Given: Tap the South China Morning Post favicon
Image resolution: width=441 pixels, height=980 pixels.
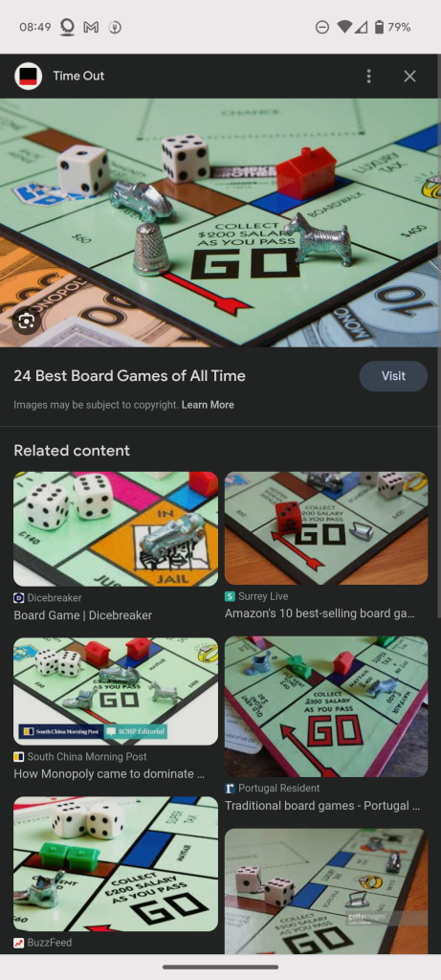Looking at the screenshot, I should pyautogui.click(x=19, y=757).
